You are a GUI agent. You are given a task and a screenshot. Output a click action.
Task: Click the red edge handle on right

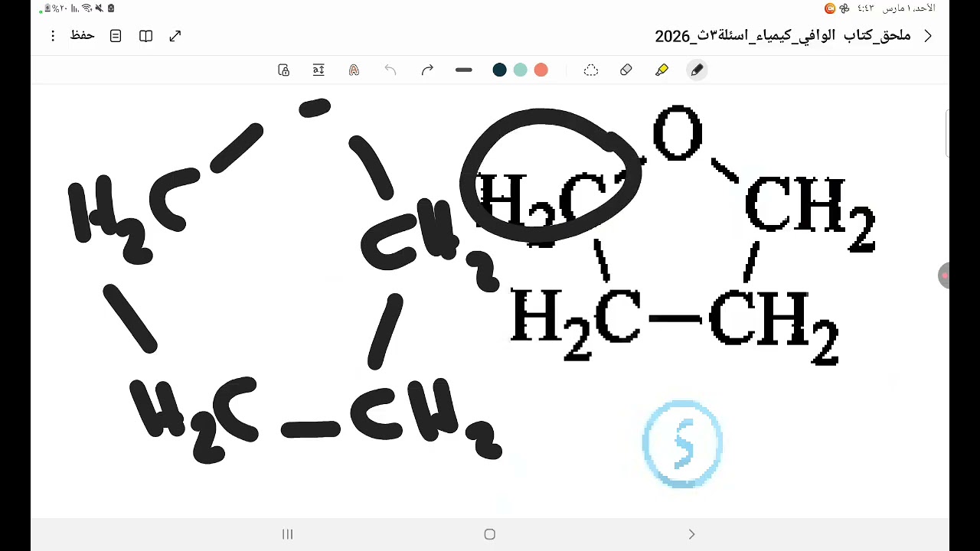(x=945, y=275)
